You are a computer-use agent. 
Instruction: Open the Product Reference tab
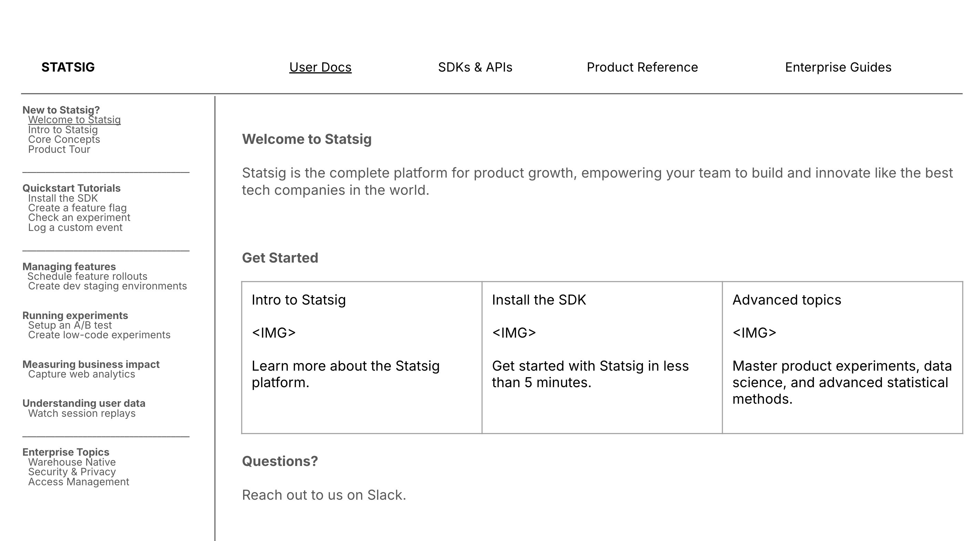642,67
